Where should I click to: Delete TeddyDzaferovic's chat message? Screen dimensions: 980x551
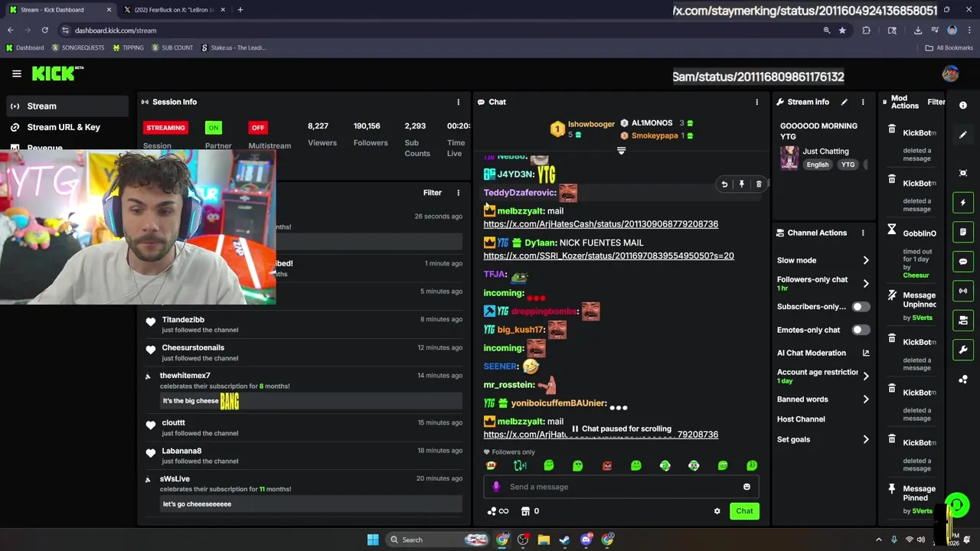759,184
